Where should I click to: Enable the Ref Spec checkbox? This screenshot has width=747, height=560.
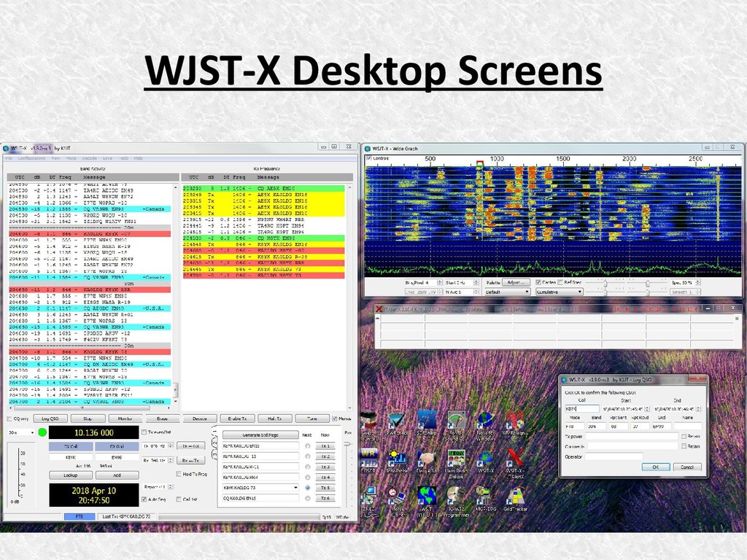560,282
